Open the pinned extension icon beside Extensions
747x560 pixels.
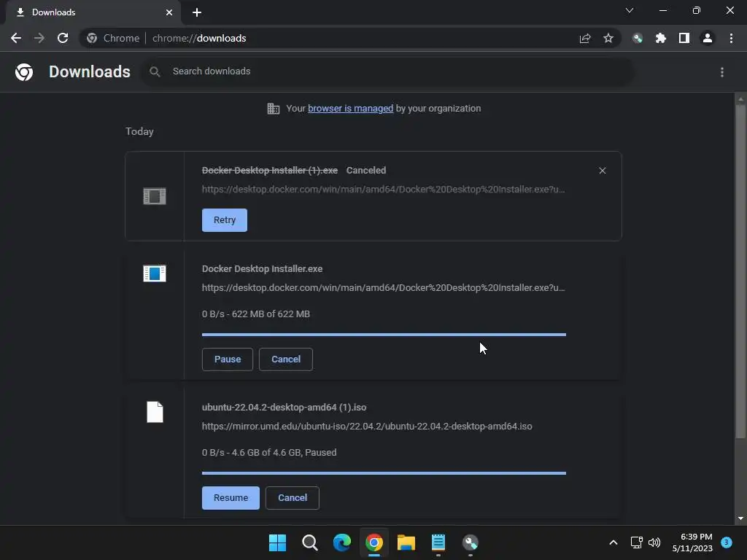(638, 38)
